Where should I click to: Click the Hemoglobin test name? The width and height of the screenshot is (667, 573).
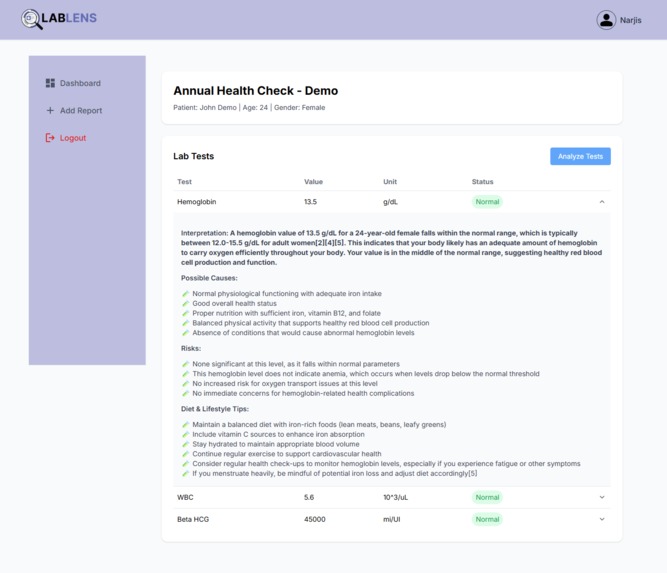pos(197,202)
